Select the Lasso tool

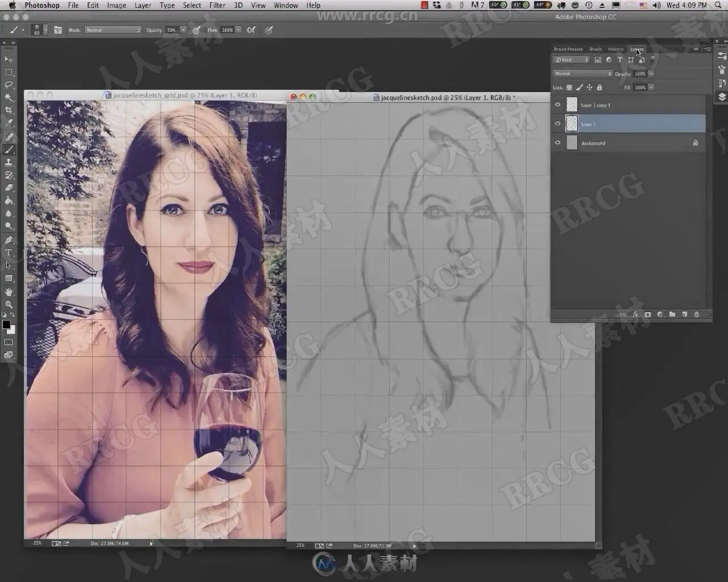(9, 85)
